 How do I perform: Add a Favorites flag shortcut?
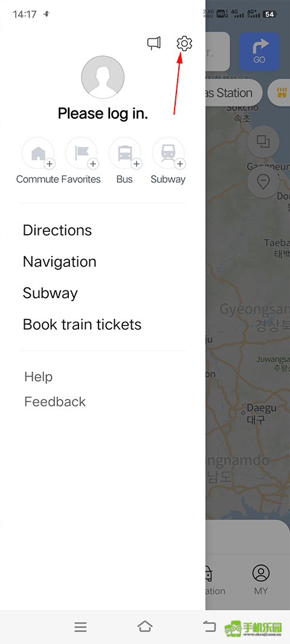pyautogui.click(x=82, y=153)
